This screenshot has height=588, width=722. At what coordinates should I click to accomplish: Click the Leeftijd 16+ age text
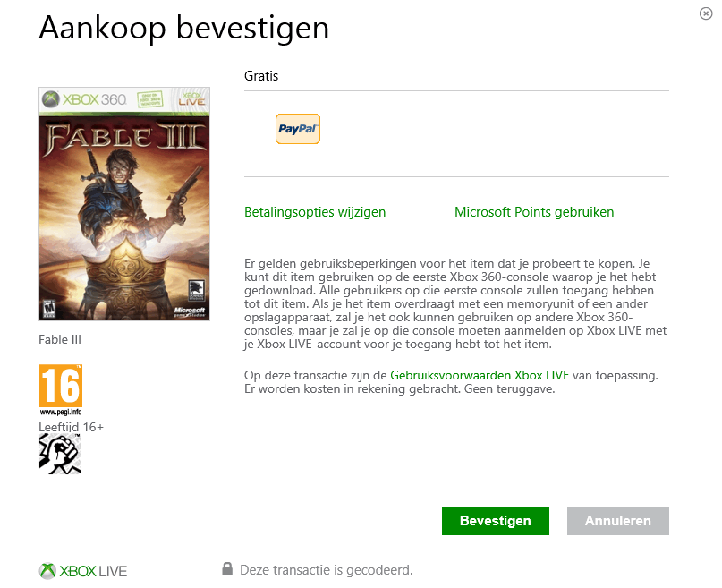point(71,427)
